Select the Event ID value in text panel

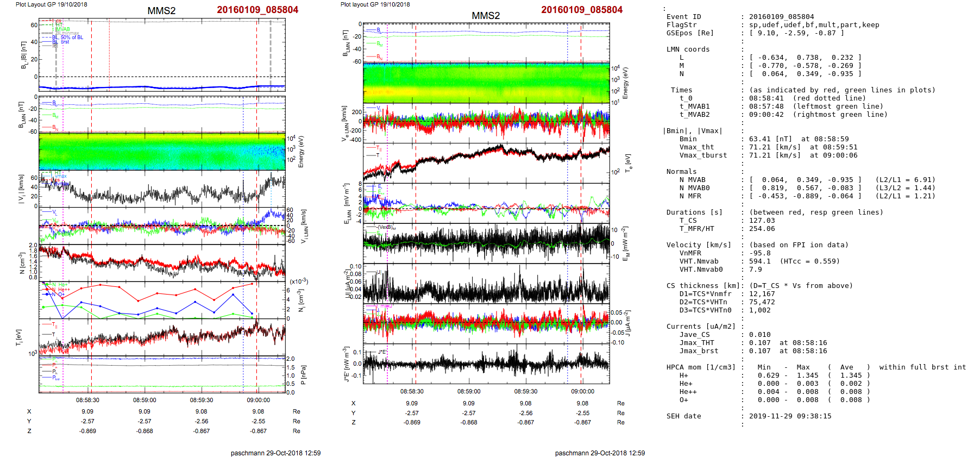point(781,17)
